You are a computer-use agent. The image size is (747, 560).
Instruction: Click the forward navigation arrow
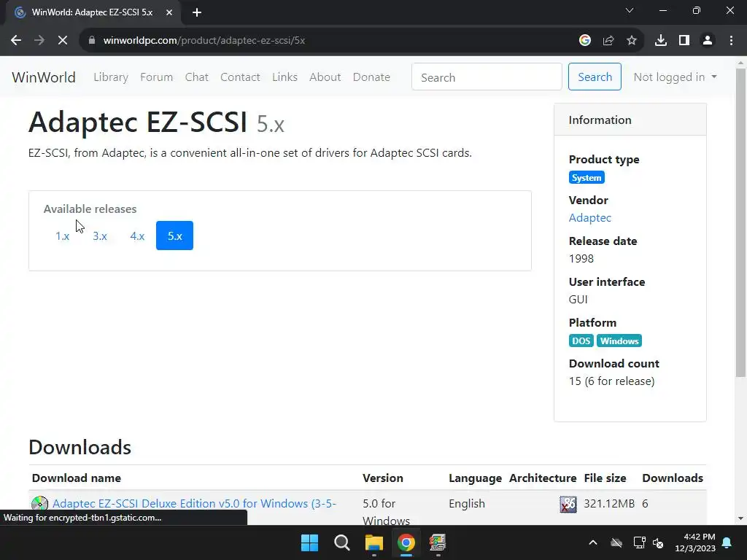click(x=39, y=41)
